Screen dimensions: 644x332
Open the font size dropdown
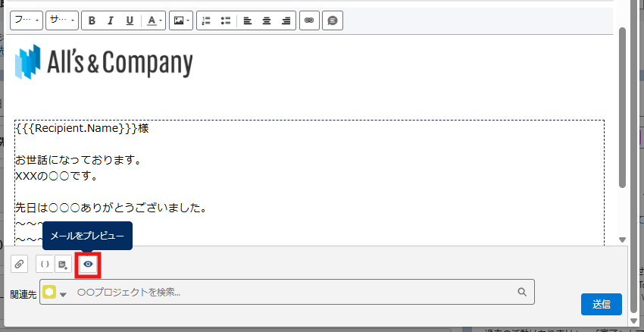[61, 20]
